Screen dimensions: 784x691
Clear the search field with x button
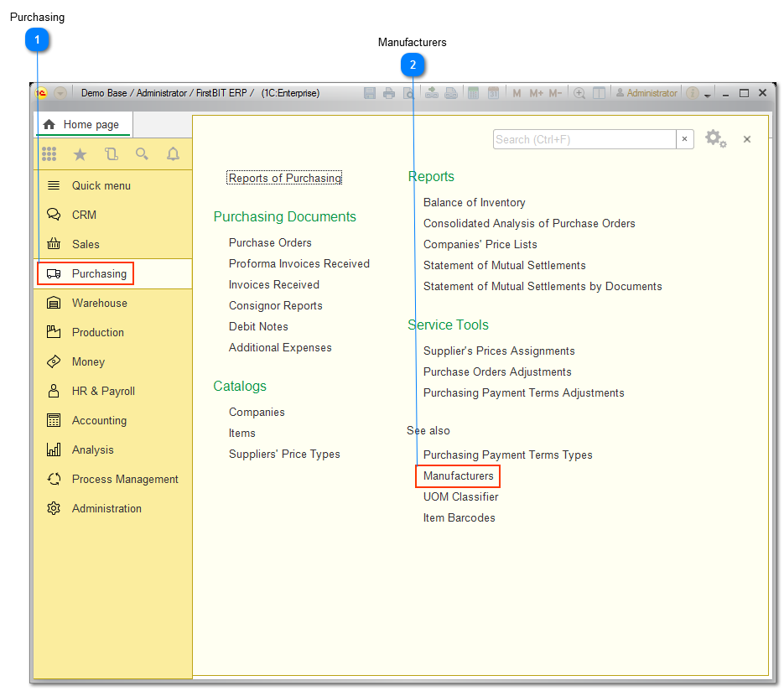click(685, 139)
